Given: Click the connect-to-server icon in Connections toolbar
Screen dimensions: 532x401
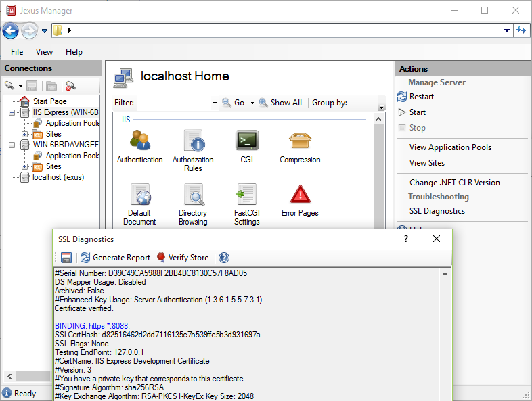Looking at the screenshot, I should pos(9,86).
